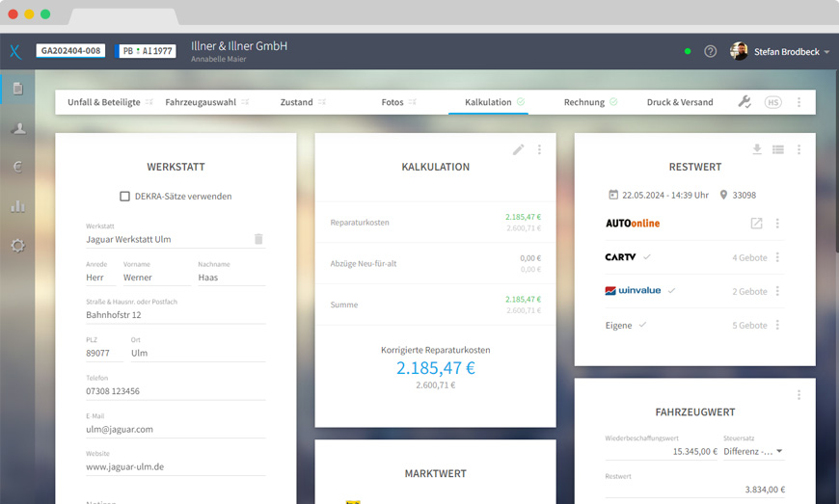Image resolution: width=839 pixels, height=504 pixels.
Task: Click the help question mark icon
Action: tap(711, 51)
